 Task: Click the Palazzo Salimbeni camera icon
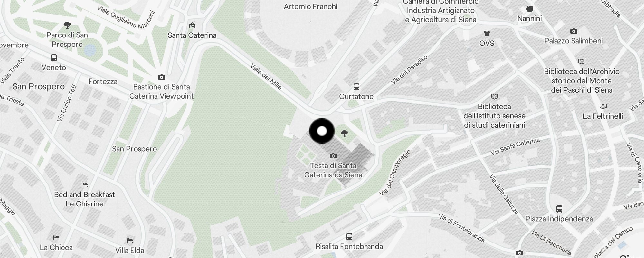[x=573, y=31]
